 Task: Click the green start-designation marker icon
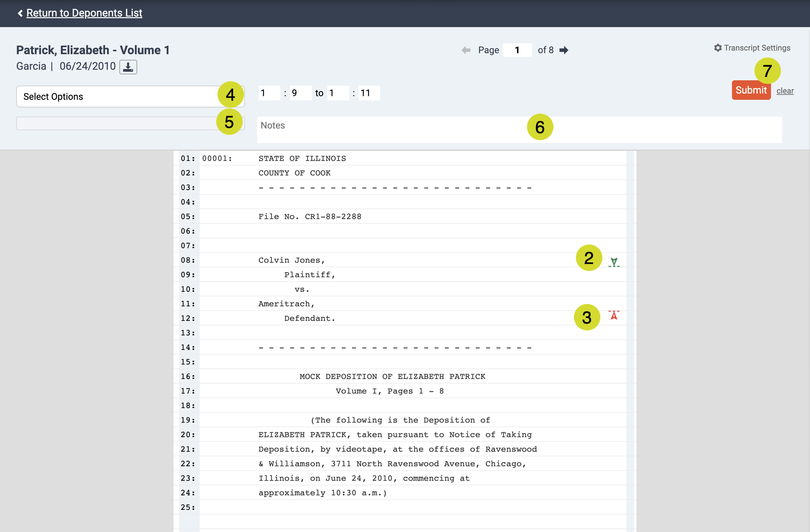point(614,262)
